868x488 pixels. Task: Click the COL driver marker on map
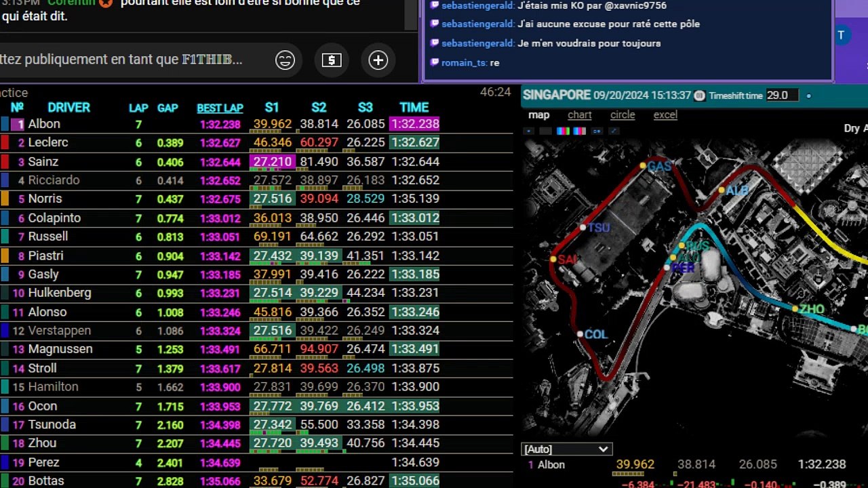[580, 334]
